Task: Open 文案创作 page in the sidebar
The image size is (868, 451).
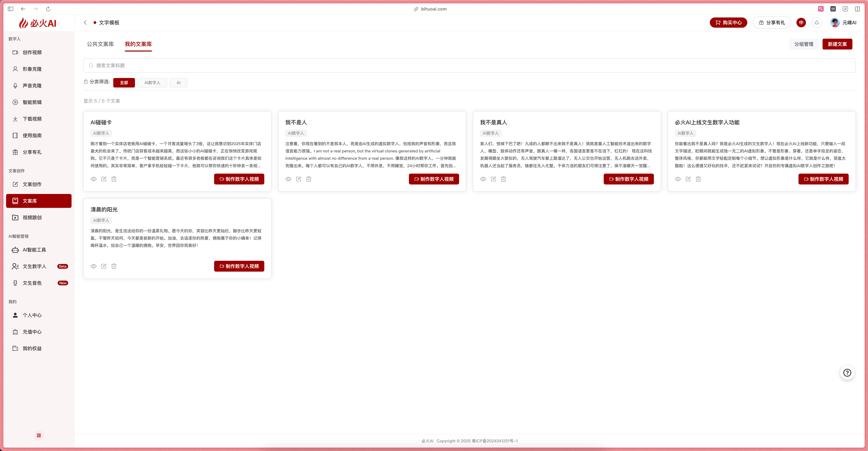Action: tap(39, 184)
